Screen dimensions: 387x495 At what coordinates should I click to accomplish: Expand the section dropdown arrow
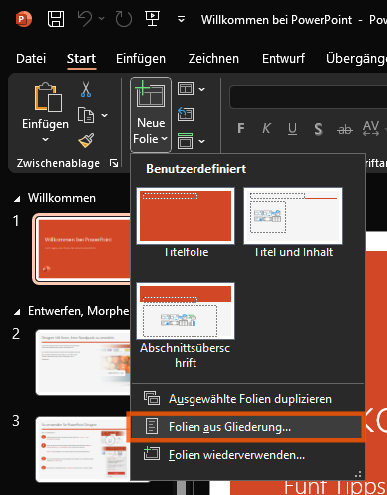coord(201,141)
